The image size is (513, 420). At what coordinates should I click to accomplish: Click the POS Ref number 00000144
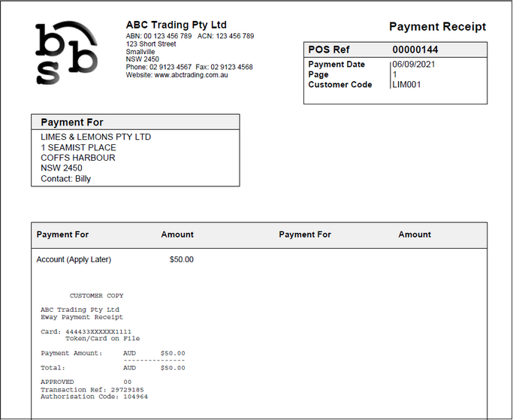[415, 50]
